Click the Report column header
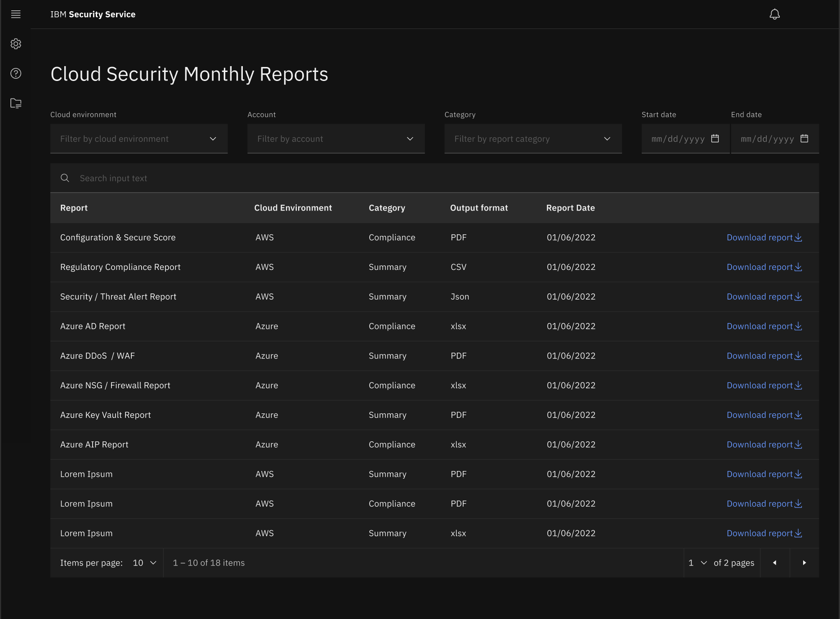Viewport: 840px width, 619px height. coord(74,208)
